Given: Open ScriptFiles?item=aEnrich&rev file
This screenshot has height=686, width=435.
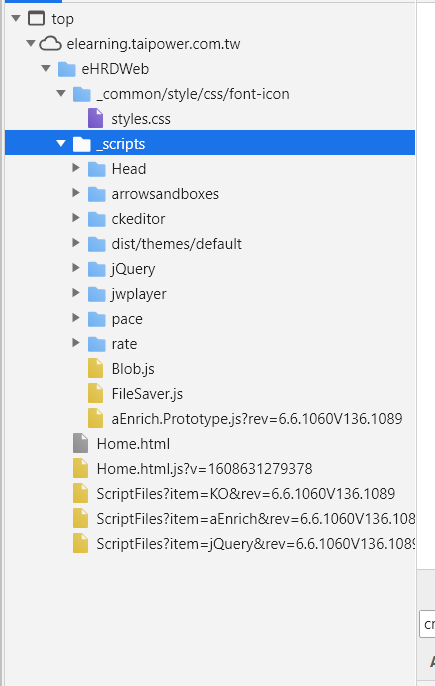Looking at the screenshot, I should (x=256, y=518).
